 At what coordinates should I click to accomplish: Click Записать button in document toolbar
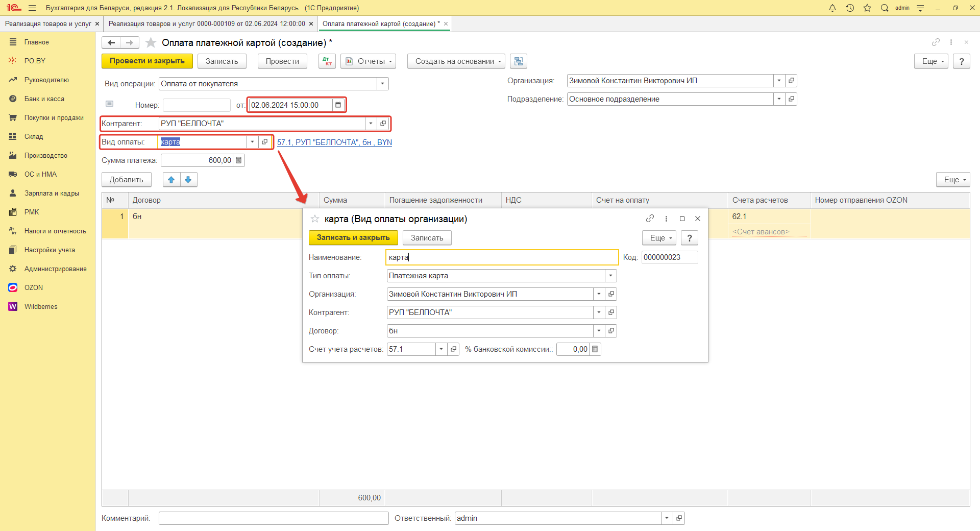coord(222,61)
